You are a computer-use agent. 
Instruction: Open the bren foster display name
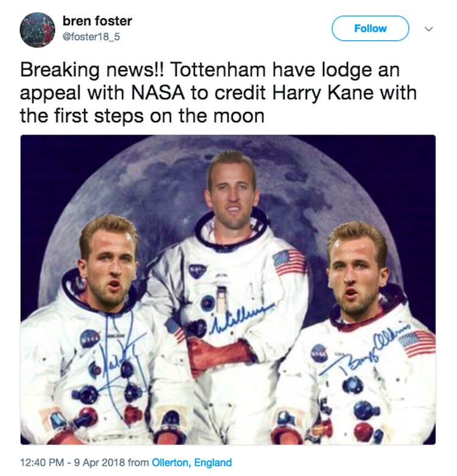[x=97, y=21]
